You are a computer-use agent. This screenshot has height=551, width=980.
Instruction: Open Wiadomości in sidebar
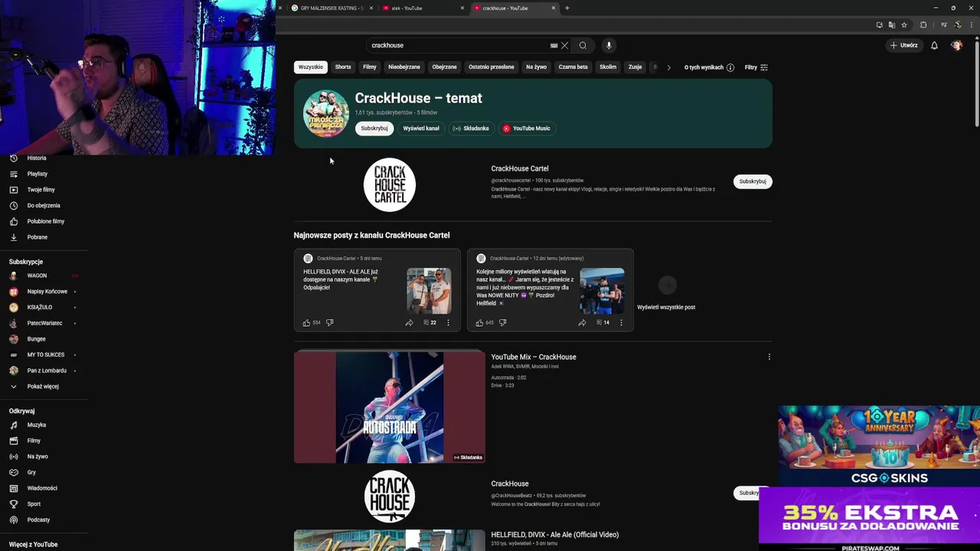pyautogui.click(x=44, y=488)
